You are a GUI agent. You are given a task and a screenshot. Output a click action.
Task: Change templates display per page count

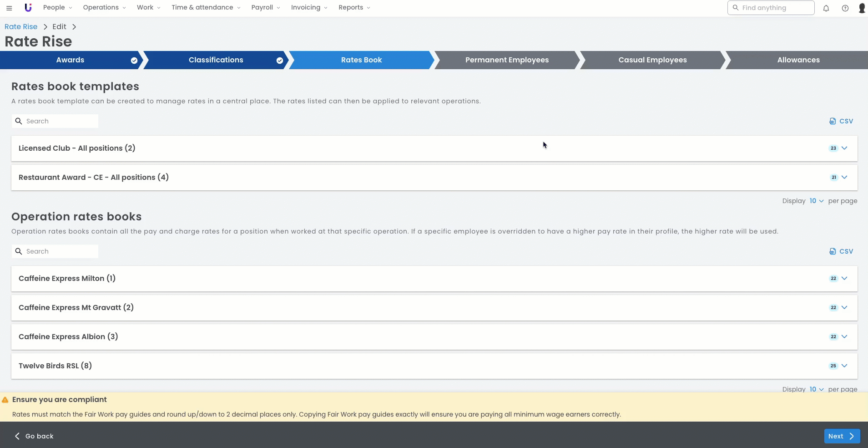tap(816, 201)
